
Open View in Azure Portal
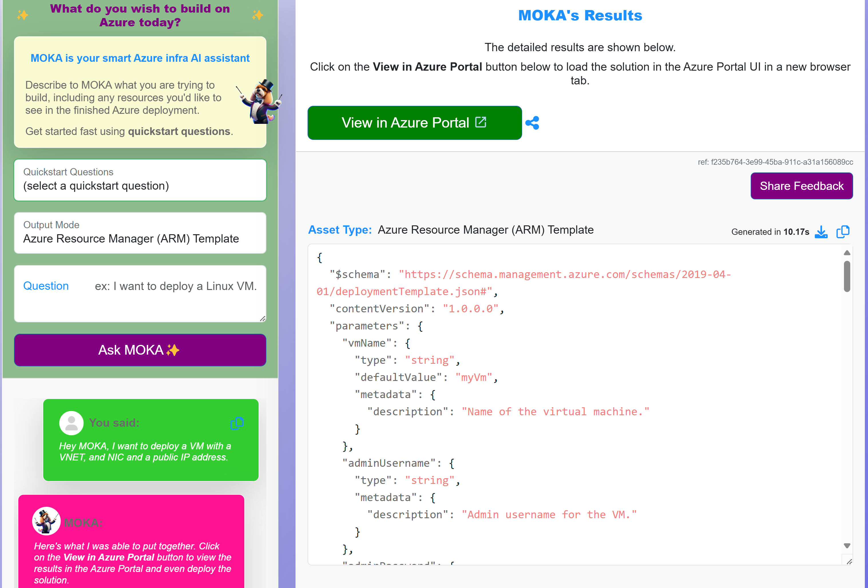point(415,123)
